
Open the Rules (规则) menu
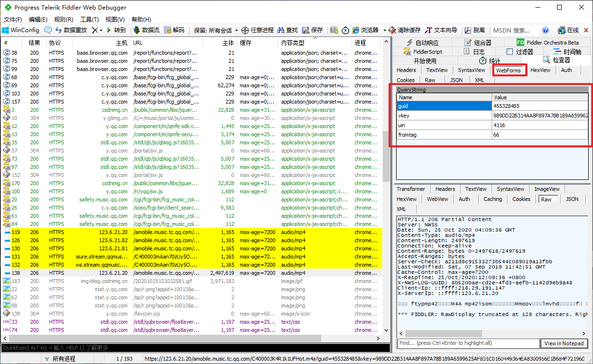(x=63, y=20)
